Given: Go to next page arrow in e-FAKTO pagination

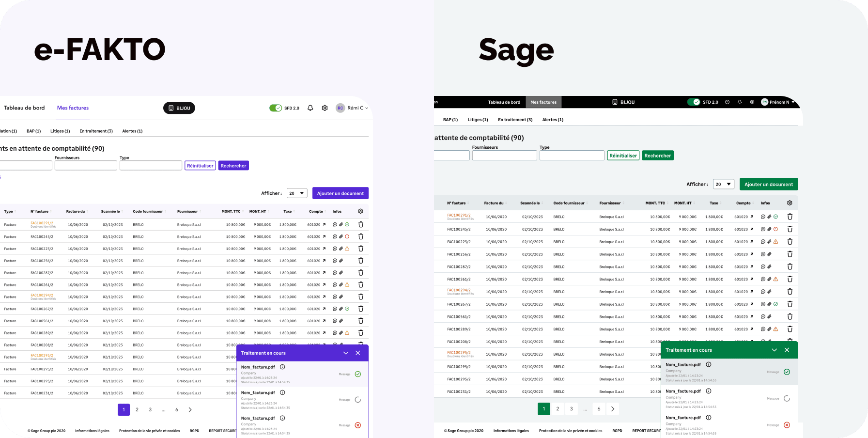Looking at the screenshot, I should coord(190,410).
